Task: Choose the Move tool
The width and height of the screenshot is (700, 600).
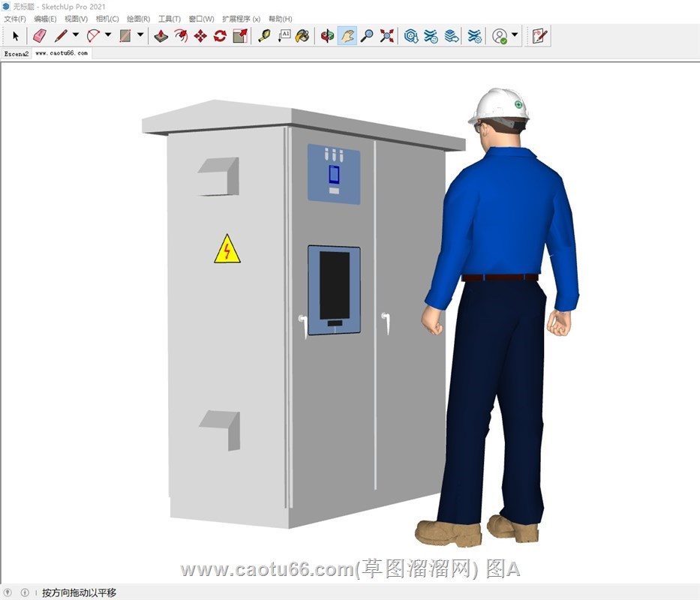Action: [x=200, y=36]
